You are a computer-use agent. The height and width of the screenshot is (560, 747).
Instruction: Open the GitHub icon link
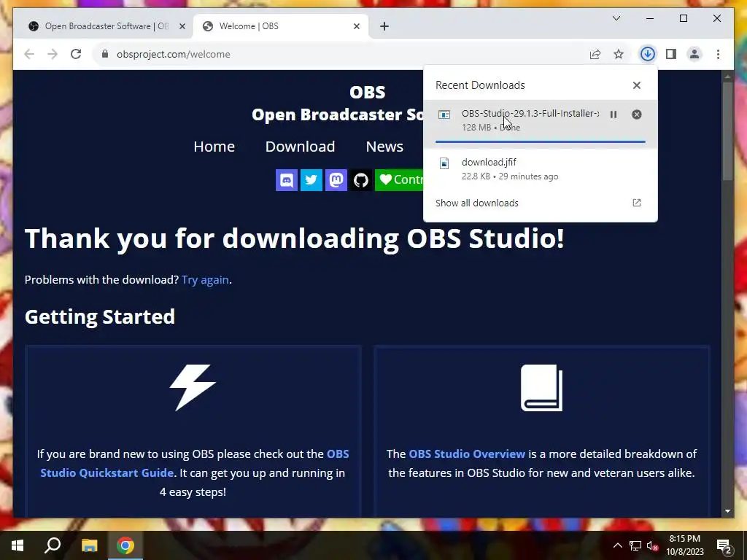(x=360, y=180)
